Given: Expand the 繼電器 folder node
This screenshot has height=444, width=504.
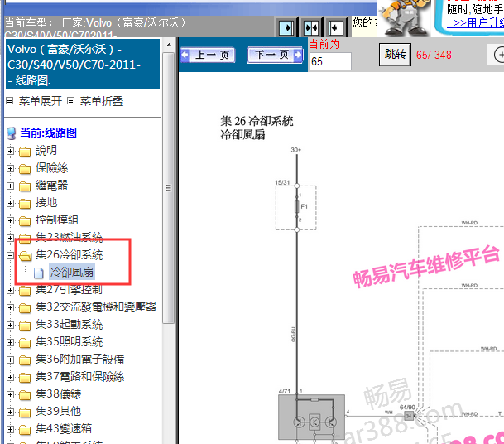Looking at the screenshot, I should pos(10,186).
